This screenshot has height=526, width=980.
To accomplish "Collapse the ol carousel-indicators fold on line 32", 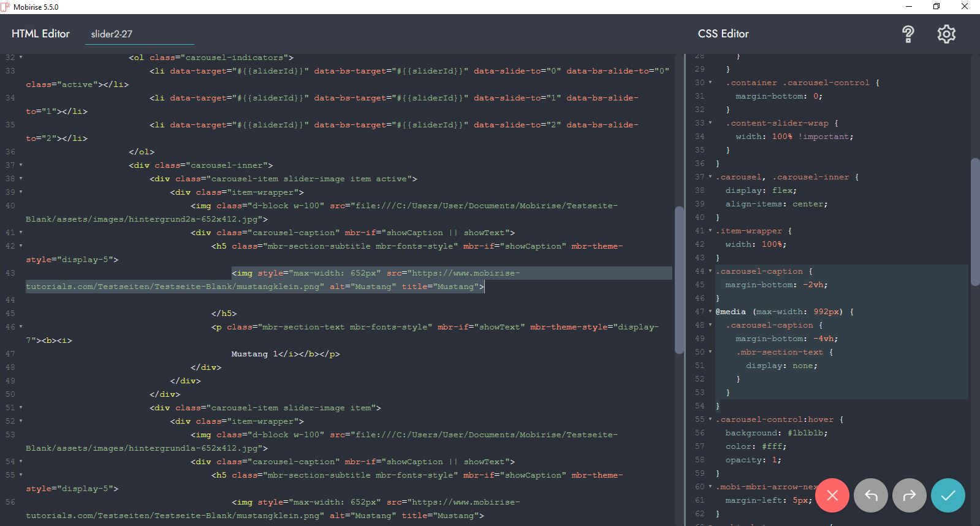I will pos(21,58).
